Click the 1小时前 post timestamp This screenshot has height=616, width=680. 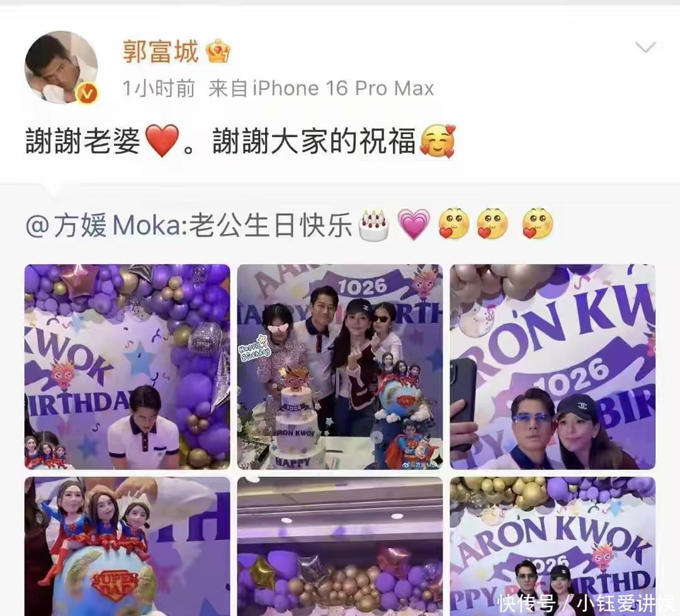(x=159, y=89)
